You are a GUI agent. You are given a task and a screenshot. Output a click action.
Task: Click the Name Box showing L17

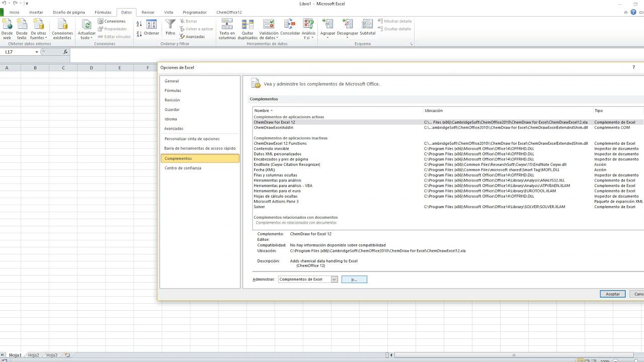coord(18,52)
